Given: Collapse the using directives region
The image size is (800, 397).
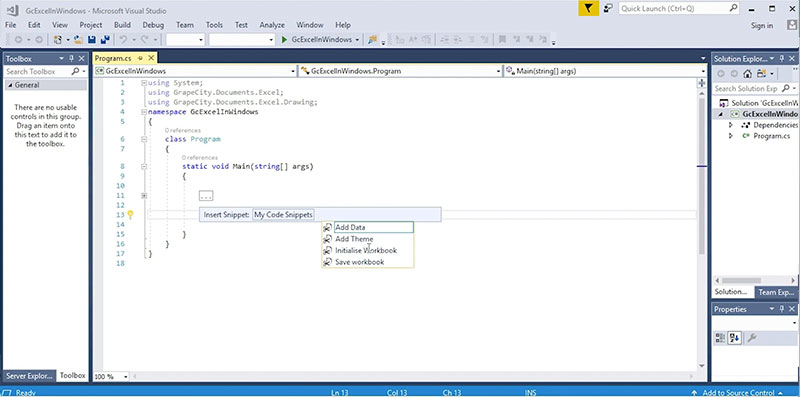Looking at the screenshot, I should [x=144, y=83].
